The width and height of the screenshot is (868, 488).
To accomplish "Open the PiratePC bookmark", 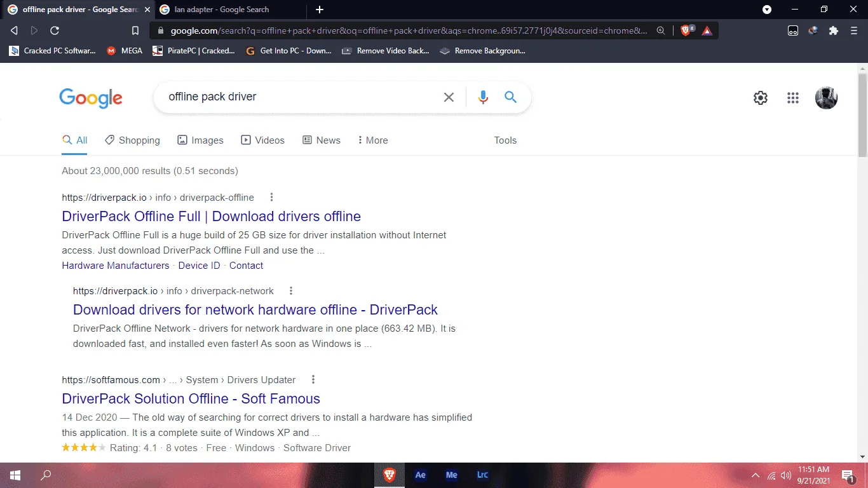I will (x=194, y=51).
